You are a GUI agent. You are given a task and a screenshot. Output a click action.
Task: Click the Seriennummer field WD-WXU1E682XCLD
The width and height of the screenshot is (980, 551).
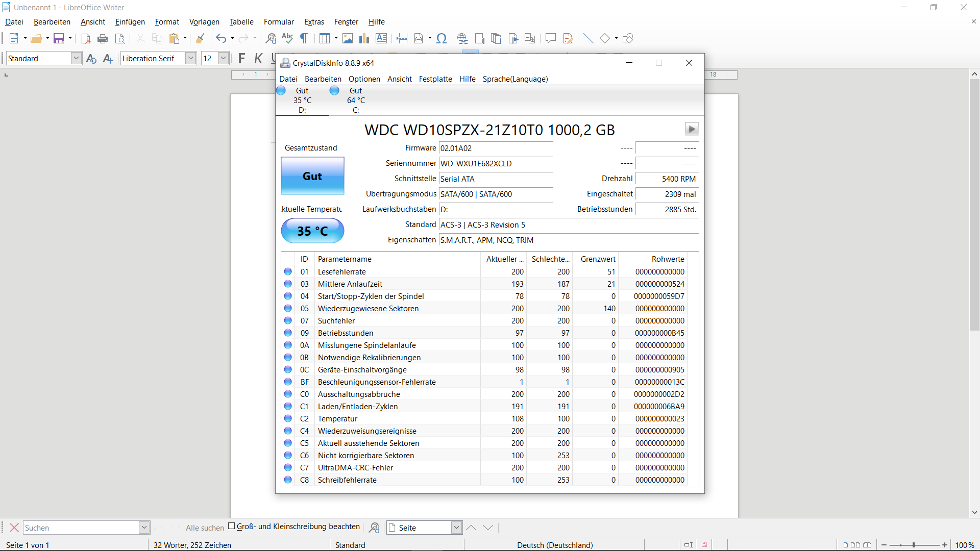496,164
